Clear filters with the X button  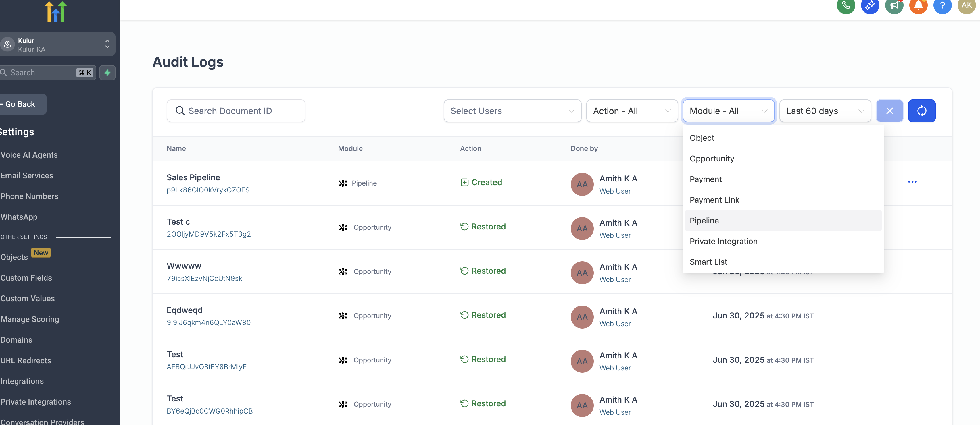[x=889, y=111]
